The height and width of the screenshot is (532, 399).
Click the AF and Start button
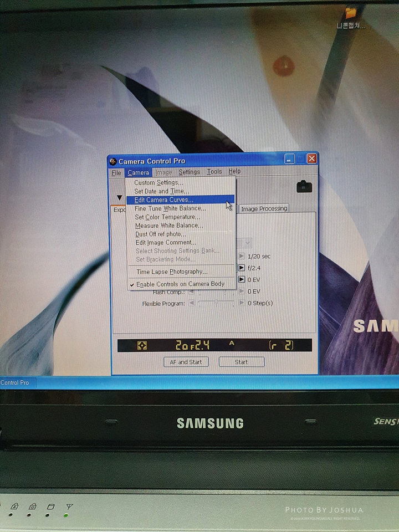pos(186,362)
